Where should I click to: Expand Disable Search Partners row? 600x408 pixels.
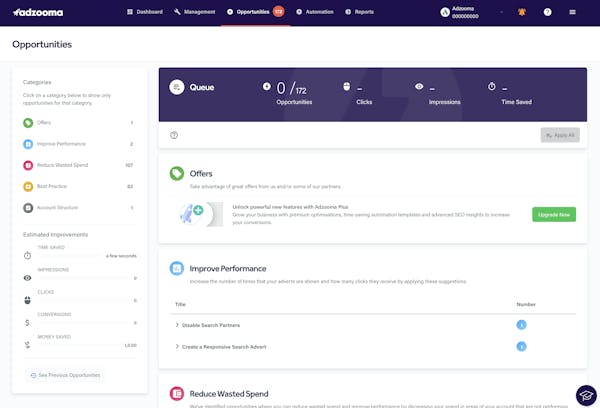point(373,325)
